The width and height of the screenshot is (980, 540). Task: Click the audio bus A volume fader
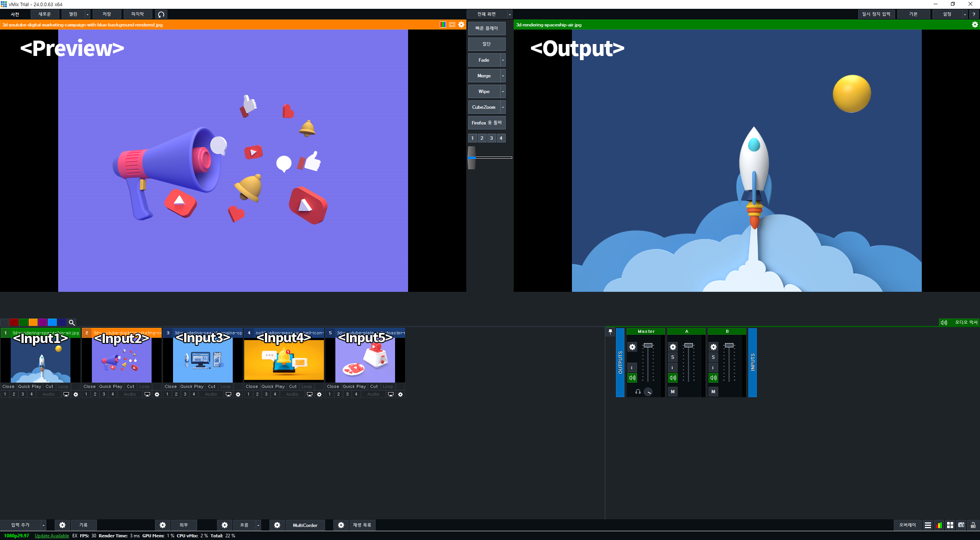point(689,345)
